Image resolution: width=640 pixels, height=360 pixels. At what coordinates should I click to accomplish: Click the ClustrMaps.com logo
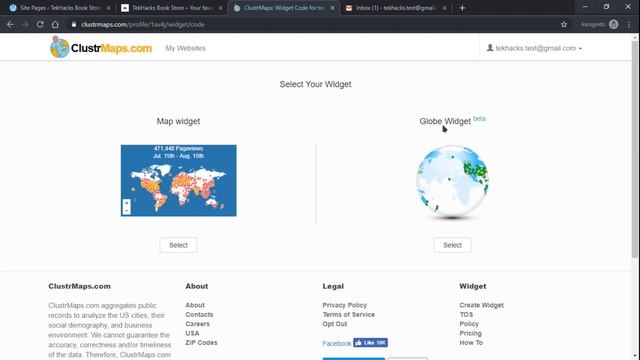(101, 47)
